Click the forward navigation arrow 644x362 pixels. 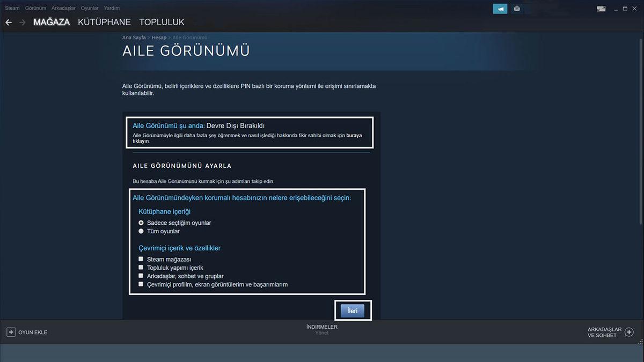point(22,22)
